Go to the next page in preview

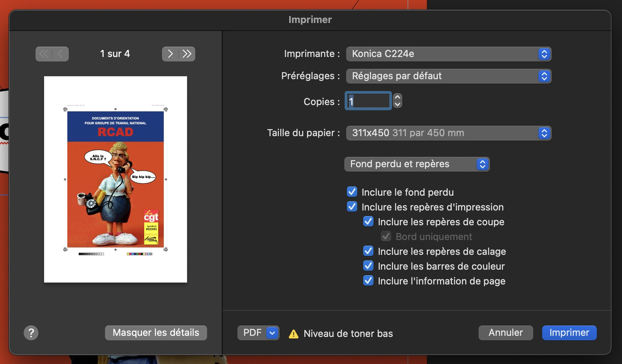(170, 54)
